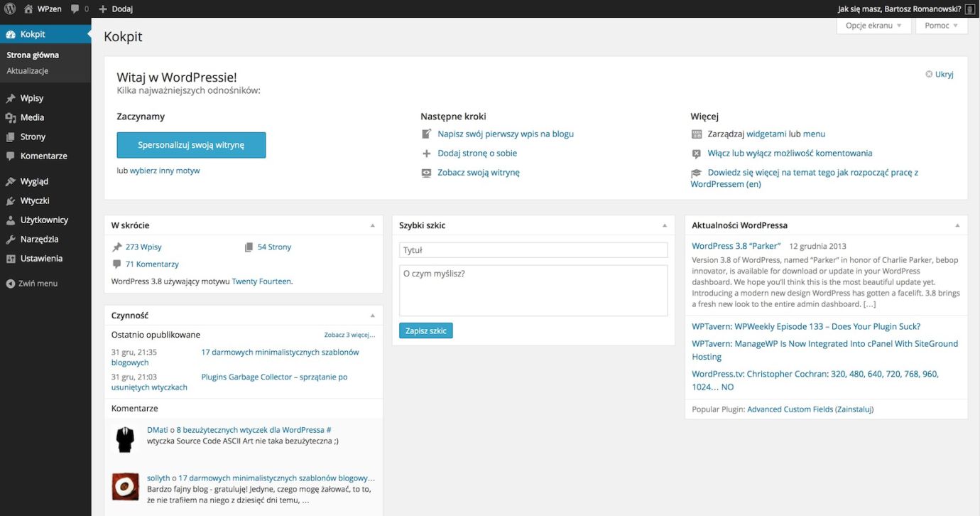Click the comment toggle icon beside Włącz lub wyłącz
Screen dimensions: 980x516
[697, 154]
